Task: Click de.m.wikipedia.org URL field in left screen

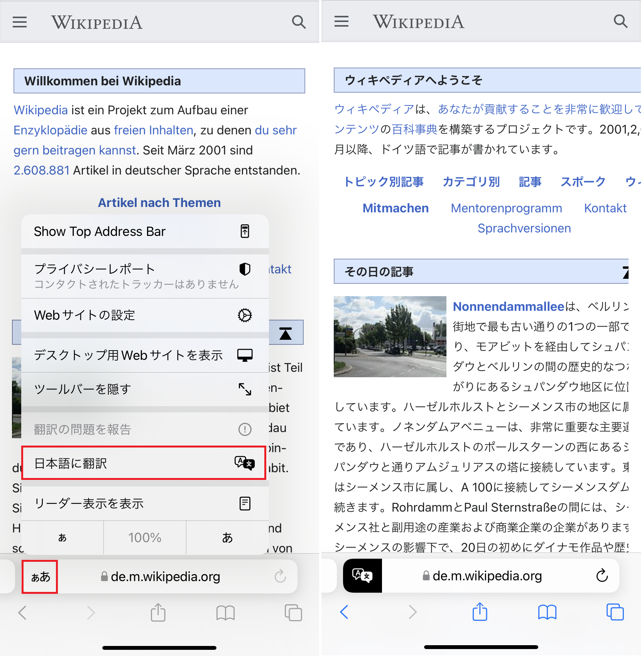Action: (x=160, y=576)
